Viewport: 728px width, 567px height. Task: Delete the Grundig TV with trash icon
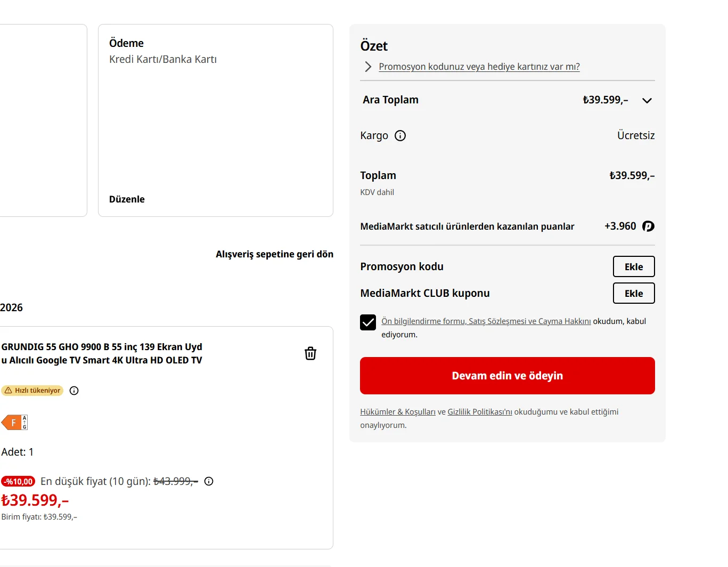pos(310,353)
